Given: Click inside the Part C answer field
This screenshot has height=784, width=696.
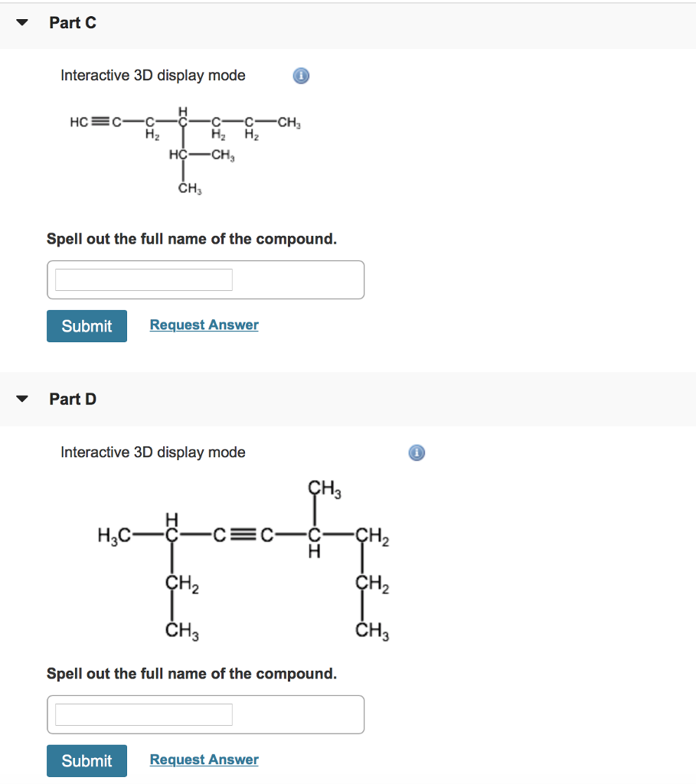Looking at the screenshot, I should tap(142, 279).
